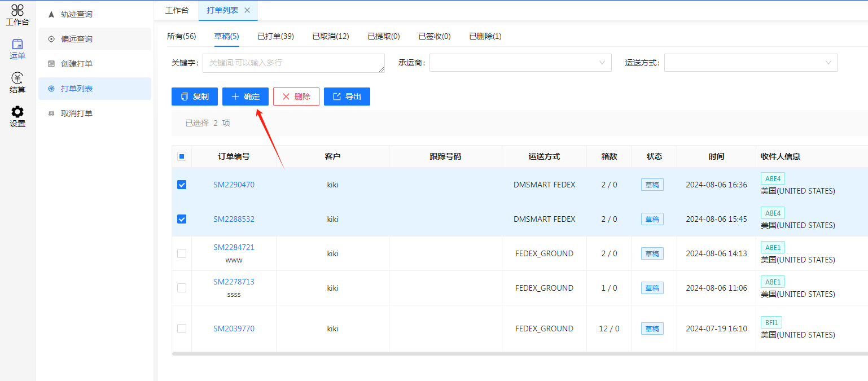
Task: Open order link SM2288532
Action: point(234,219)
